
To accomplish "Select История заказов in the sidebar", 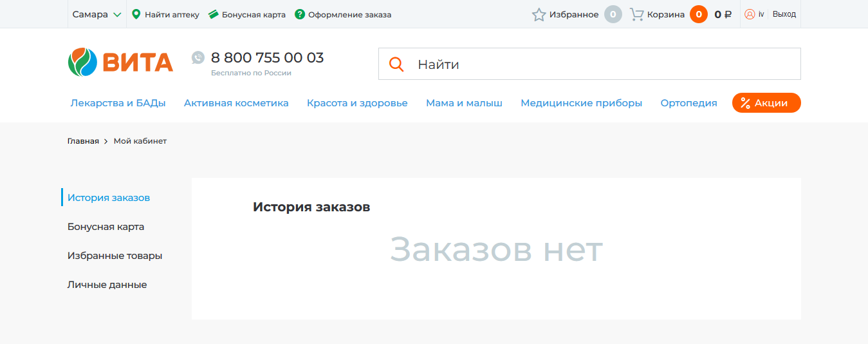I will [x=109, y=198].
